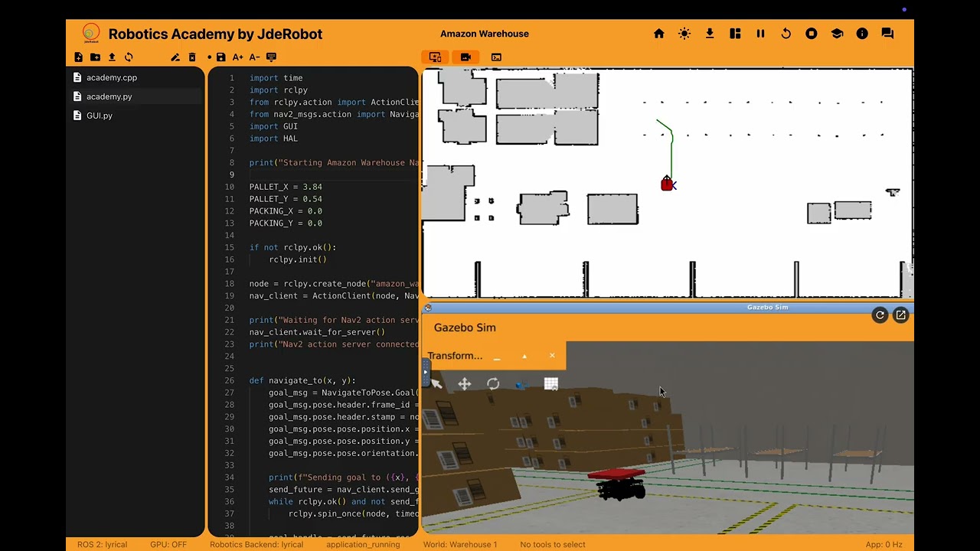Image resolution: width=980 pixels, height=551 pixels.
Task: Toggle light theme with sun icon
Action: click(684, 34)
